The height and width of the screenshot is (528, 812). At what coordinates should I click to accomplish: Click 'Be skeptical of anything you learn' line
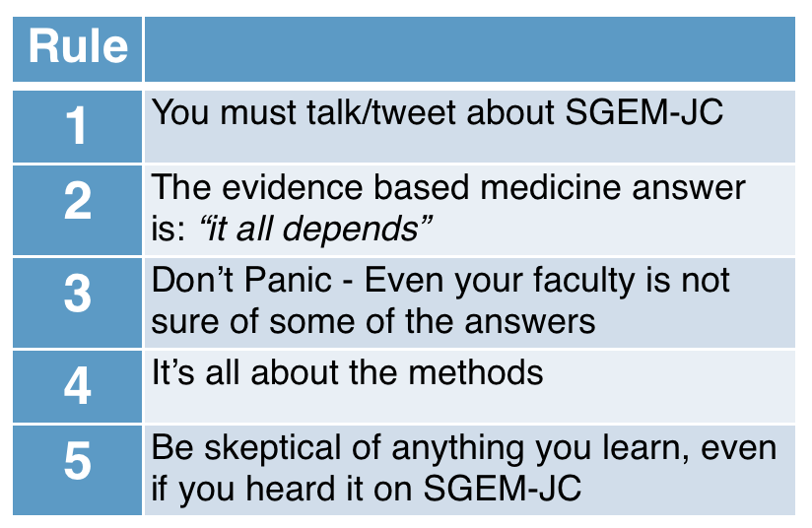[x=421, y=448]
